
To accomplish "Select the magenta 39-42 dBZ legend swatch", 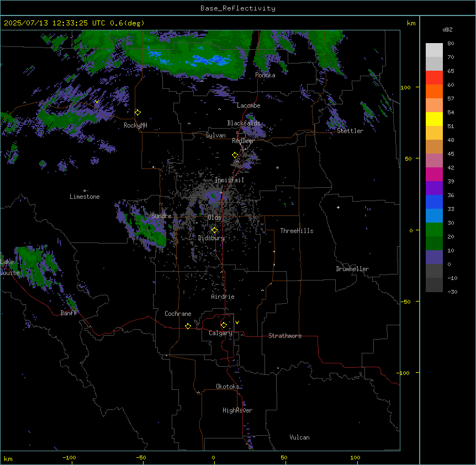I will pos(434,174).
